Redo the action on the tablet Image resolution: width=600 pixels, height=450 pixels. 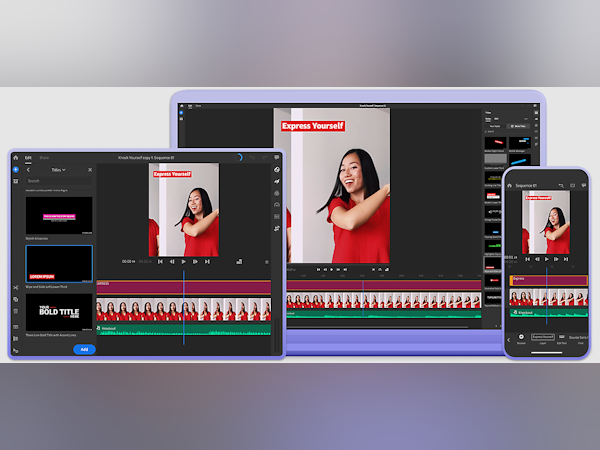tap(264, 158)
